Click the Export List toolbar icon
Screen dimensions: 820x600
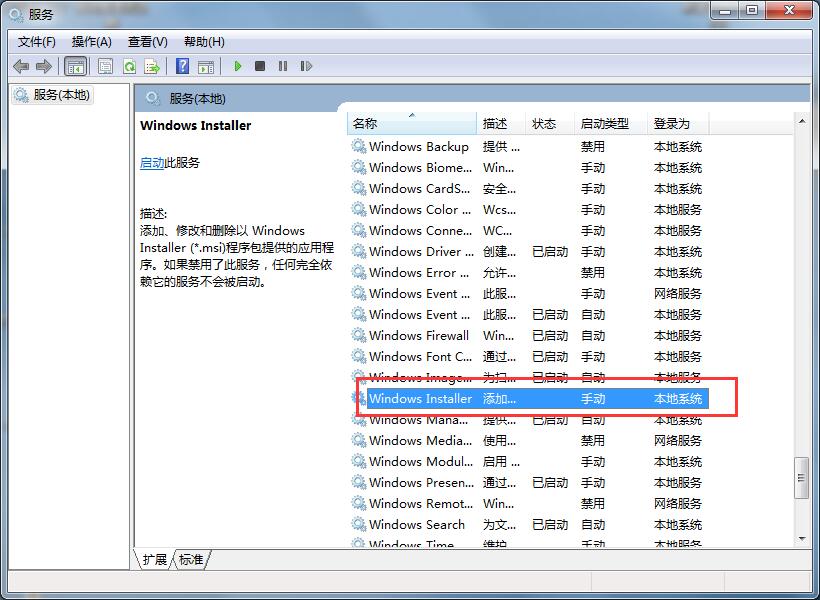pos(152,66)
